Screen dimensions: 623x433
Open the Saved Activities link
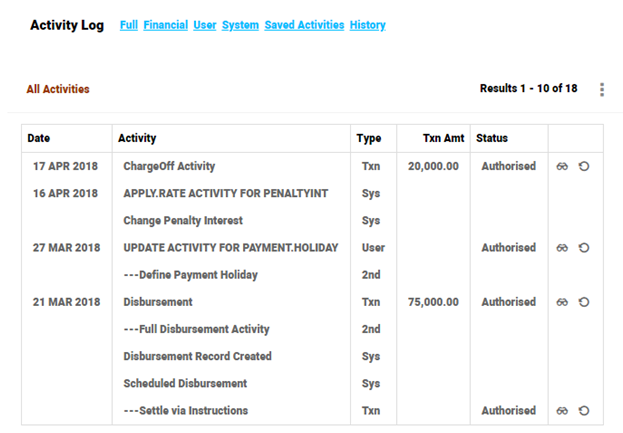pos(304,25)
